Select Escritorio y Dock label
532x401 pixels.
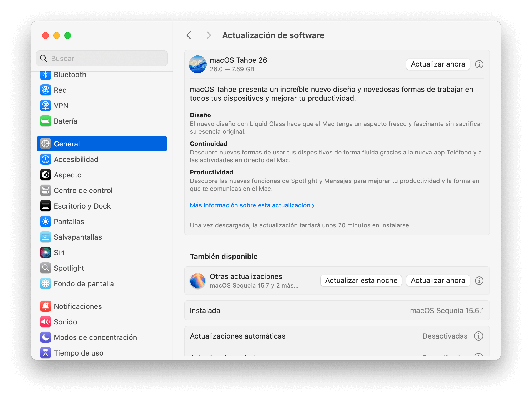pyautogui.click(x=82, y=206)
